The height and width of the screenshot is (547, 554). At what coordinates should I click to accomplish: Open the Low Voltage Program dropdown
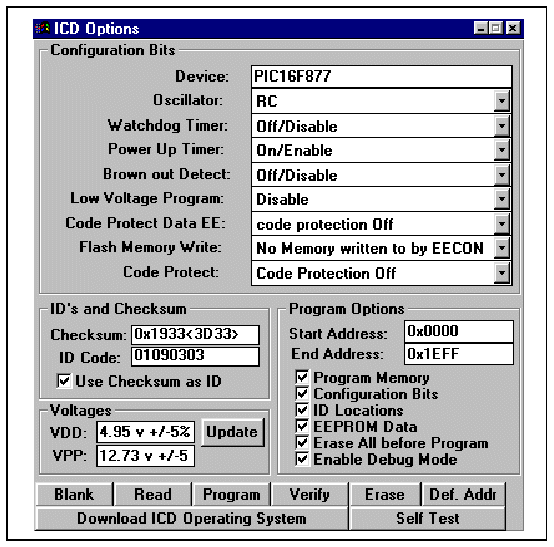[x=501, y=199]
